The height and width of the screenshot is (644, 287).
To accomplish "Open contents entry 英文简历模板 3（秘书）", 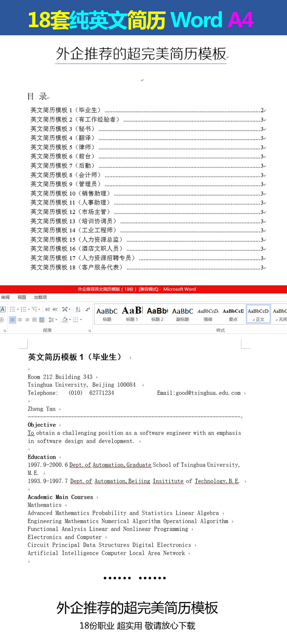I will pyautogui.click(x=148, y=129).
